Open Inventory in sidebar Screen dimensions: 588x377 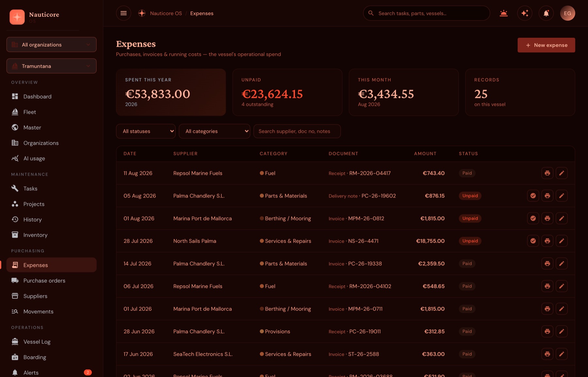(x=51, y=235)
